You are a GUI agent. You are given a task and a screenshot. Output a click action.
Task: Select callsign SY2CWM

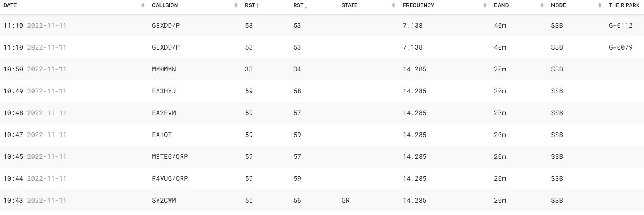pyautogui.click(x=164, y=201)
